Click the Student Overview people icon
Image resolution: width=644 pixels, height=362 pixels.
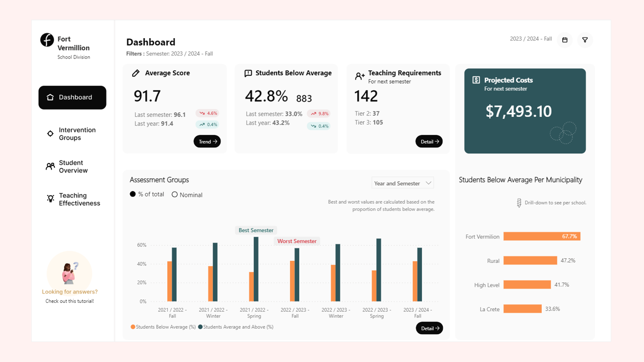[x=50, y=166]
